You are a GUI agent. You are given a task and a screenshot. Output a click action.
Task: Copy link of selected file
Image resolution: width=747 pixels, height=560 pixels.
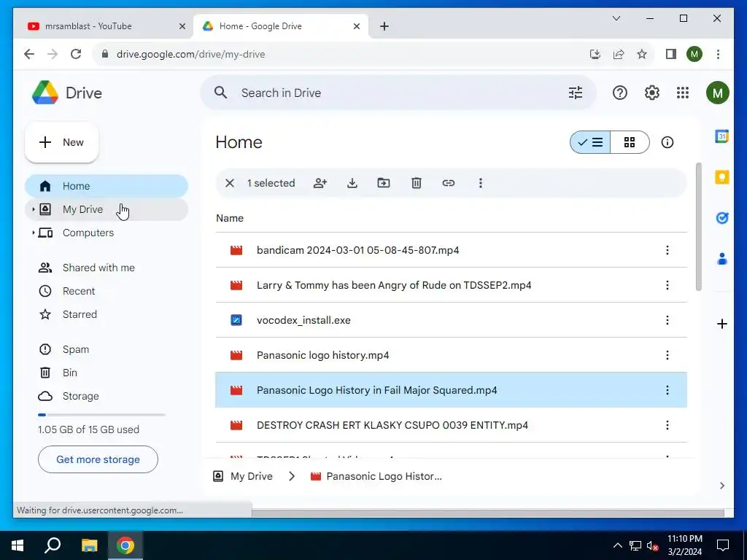[449, 183]
